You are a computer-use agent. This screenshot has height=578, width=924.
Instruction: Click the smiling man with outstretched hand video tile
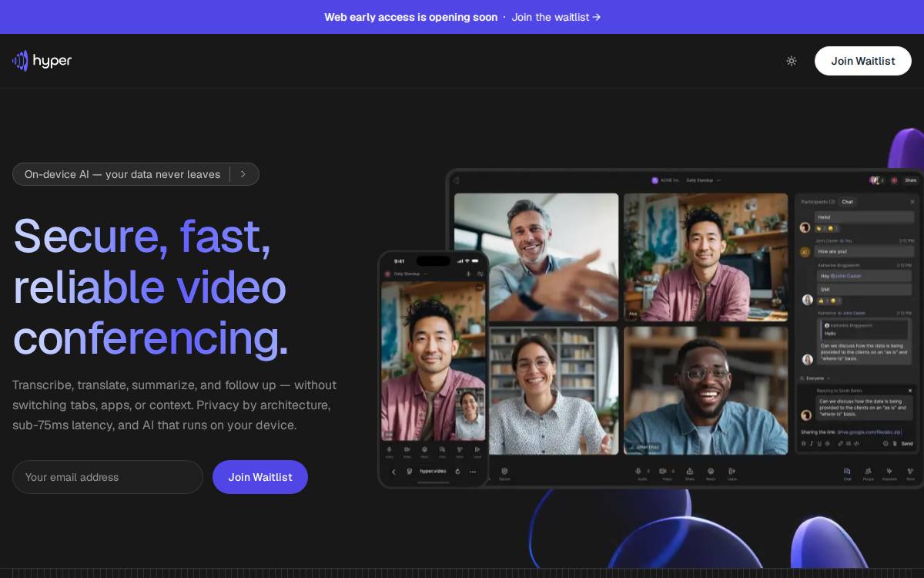(x=536, y=257)
